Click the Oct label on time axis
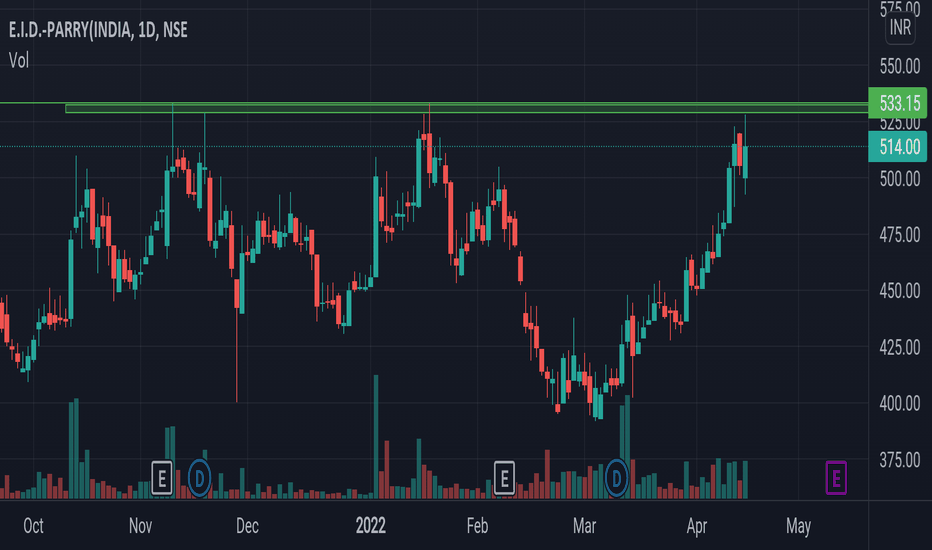This screenshot has height=550, width=932. [x=33, y=526]
